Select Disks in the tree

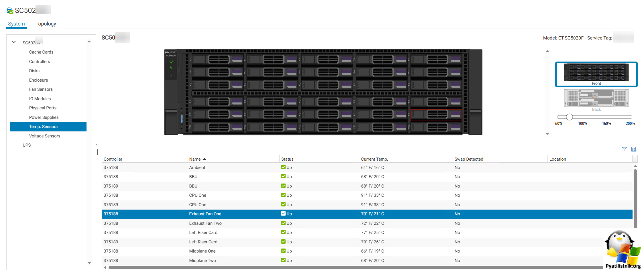coord(34,71)
